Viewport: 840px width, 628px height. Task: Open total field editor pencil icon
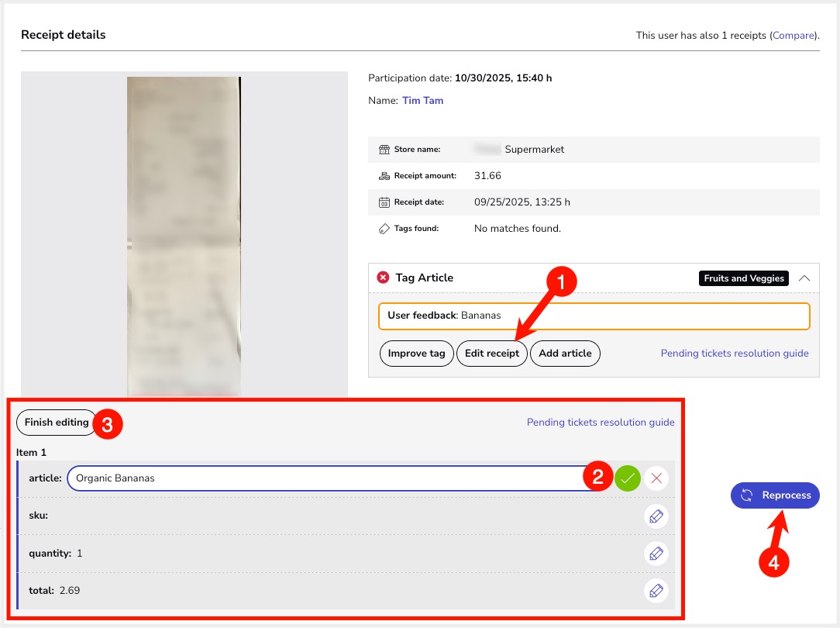(656, 591)
